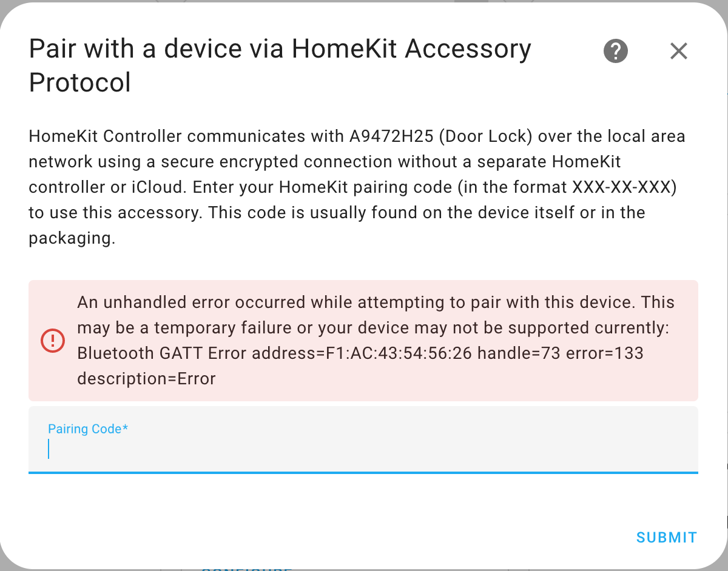Image resolution: width=728 pixels, height=571 pixels.
Task: Click the dialog title text
Action: coord(279,65)
